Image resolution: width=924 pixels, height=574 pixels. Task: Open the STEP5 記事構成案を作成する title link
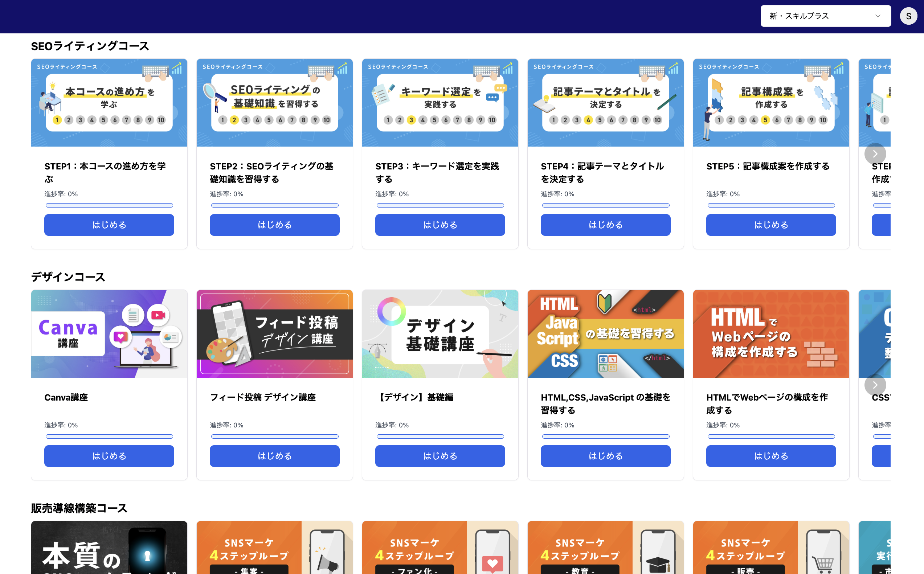click(x=768, y=166)
